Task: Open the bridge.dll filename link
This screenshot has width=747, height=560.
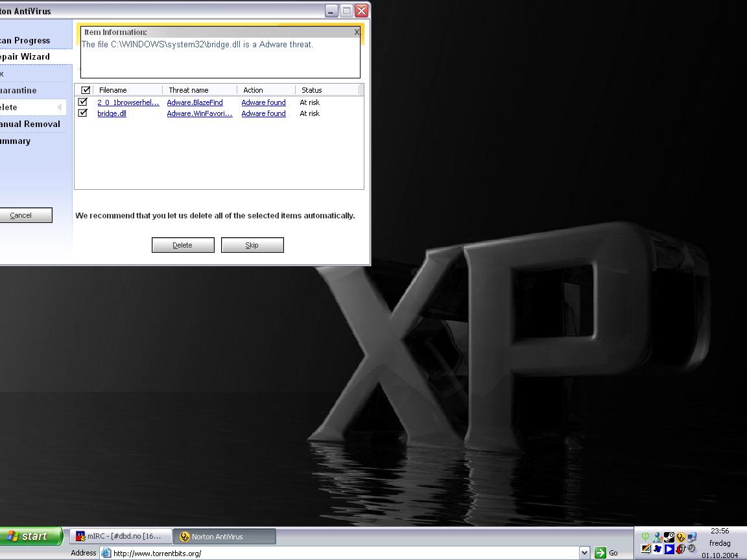Action: point(112,113)
